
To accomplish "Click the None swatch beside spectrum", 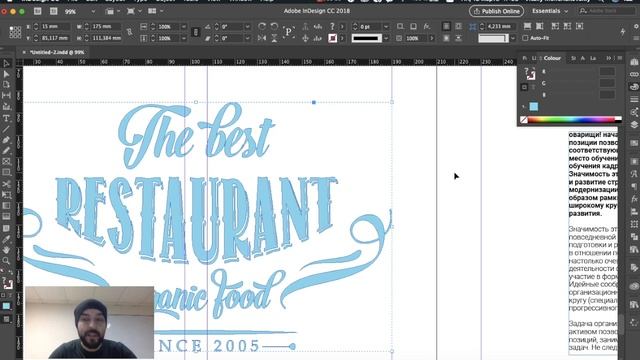I will [x=524, y=120].
